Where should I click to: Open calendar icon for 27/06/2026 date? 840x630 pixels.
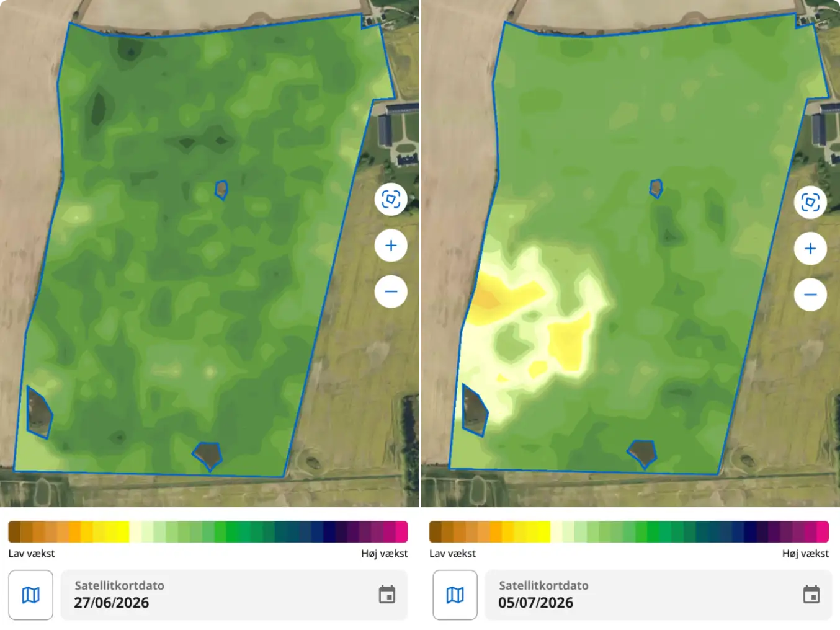click(x=387, y=595)
